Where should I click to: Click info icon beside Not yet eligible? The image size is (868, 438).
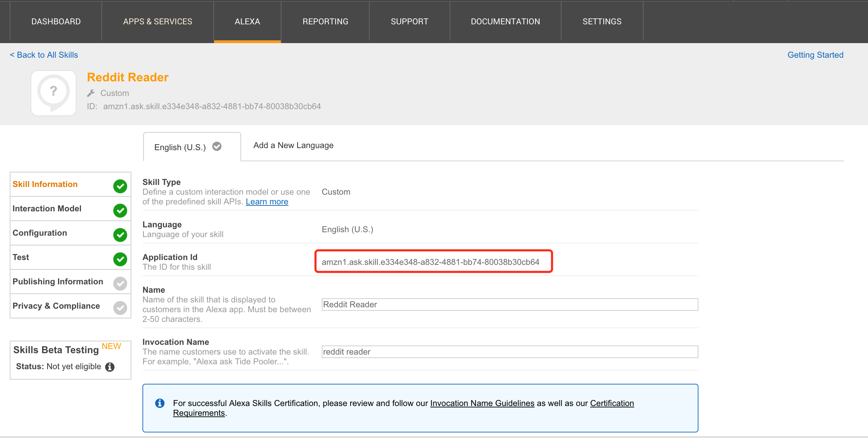point(110,367)
